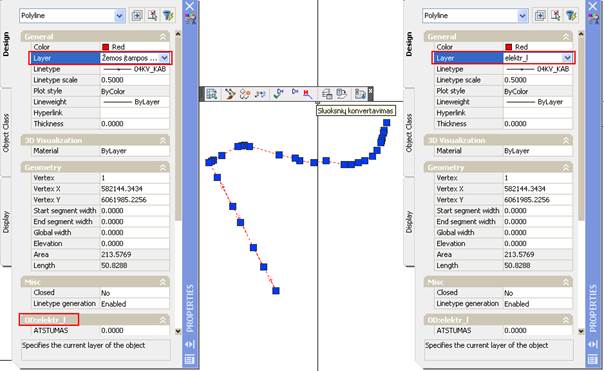Select Linetype row 04KV_KAB in right palette

[x=503, y=69]
